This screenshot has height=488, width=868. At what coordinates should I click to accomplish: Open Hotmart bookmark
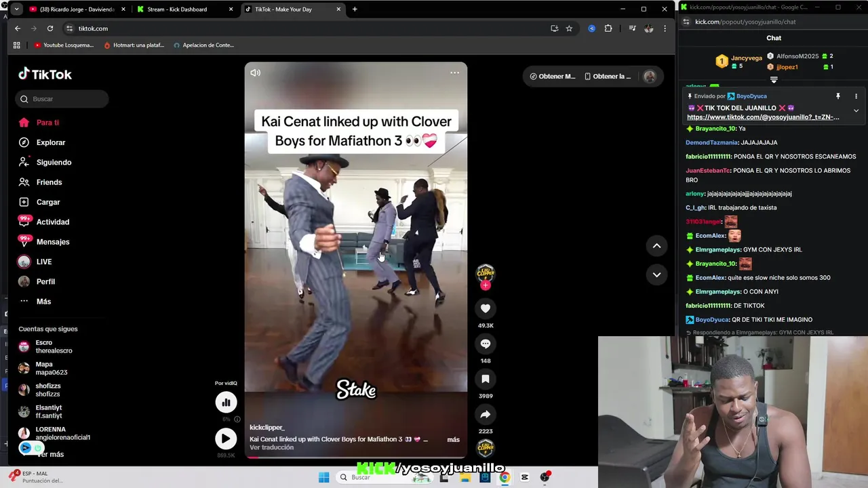[134, 45]
